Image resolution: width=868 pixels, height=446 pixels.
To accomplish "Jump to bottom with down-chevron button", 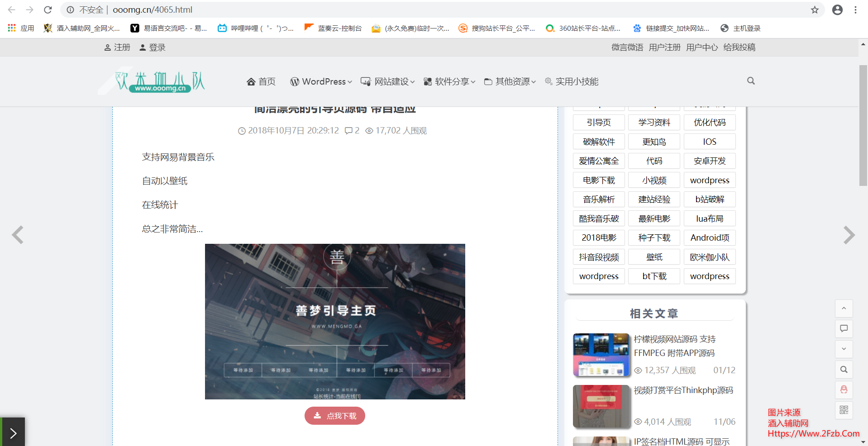I will [844, 349].
